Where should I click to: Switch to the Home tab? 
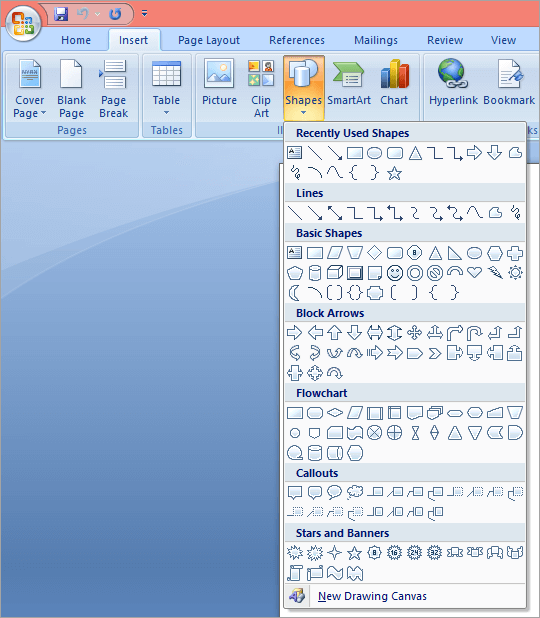(x=76, y=40)
